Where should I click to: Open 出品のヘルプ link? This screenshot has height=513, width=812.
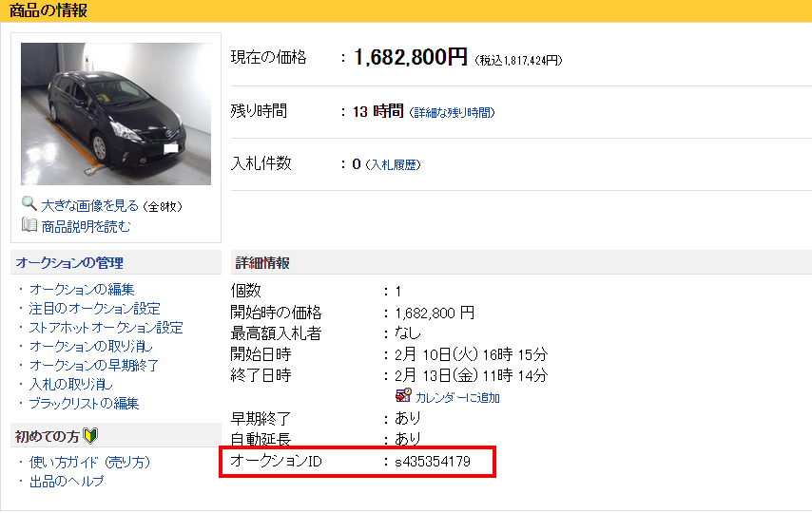click(67, 482)
